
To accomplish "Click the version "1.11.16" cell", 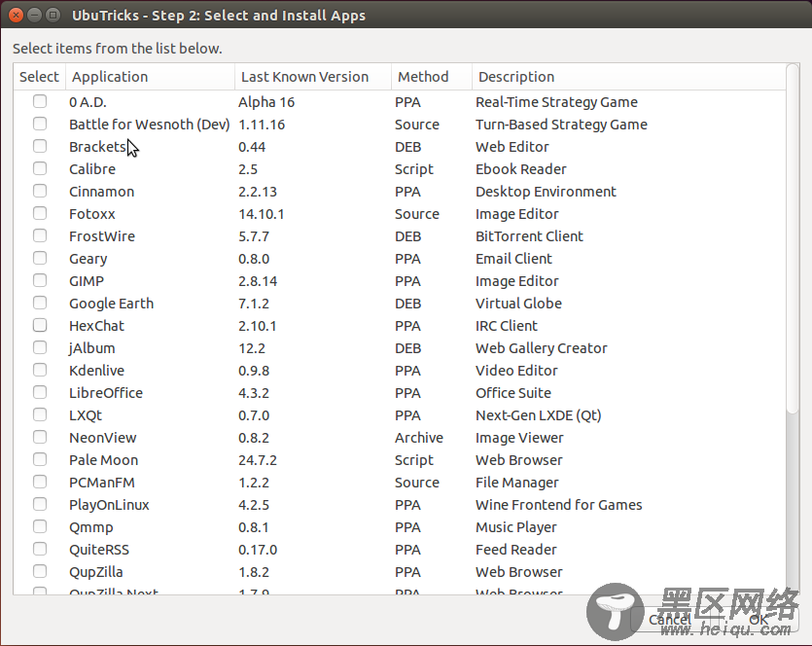I will click(262, 125).
